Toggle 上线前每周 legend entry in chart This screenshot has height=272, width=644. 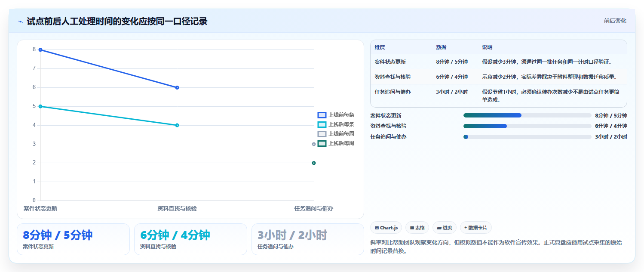coord(336,134)
